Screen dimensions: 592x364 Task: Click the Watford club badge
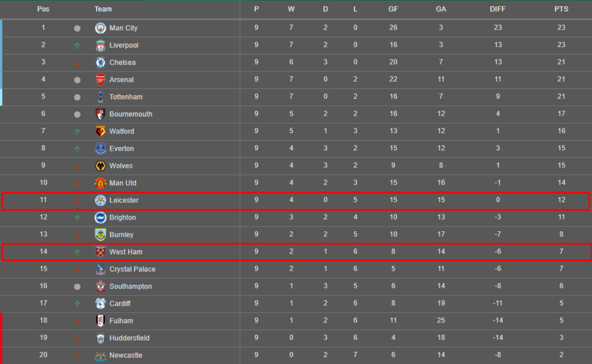(100, 131)
